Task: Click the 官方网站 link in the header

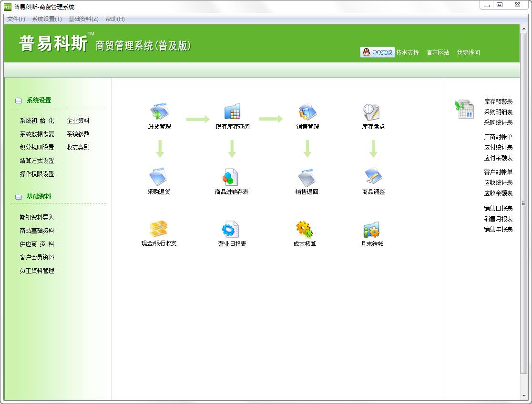Action: (x=438, y=52)
